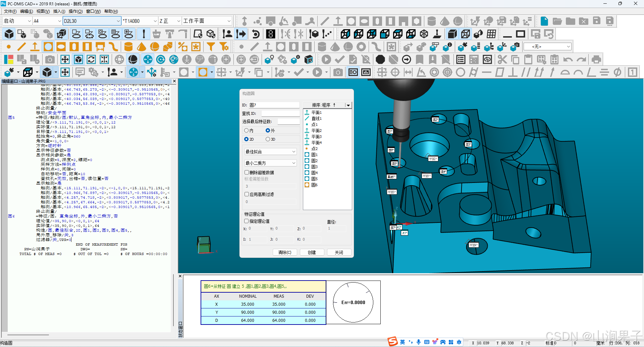Open the 最佳拟合 dropdown in dialog
Viewport: 644px width, 347px height.
270,152
